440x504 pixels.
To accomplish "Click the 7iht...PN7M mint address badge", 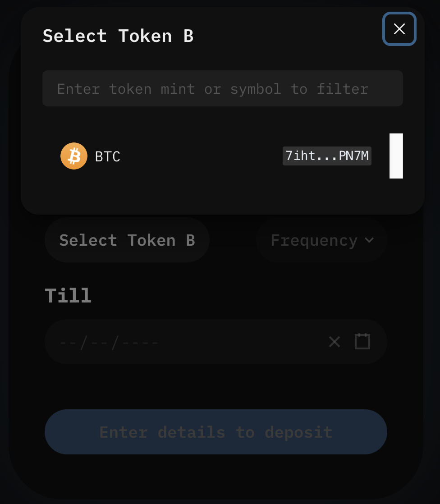I will (x=327, y=156).
